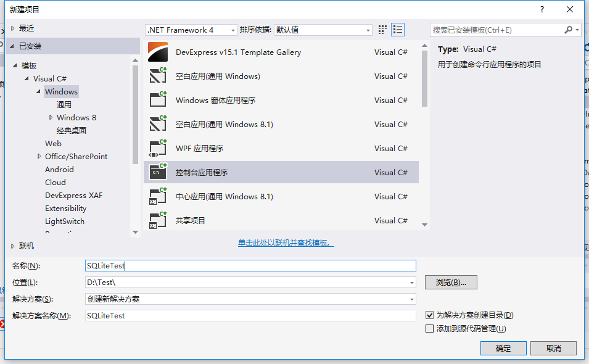This screenshot has width=589, height=364.
Task: Collapse the 已安装 section
Action: [x=12, y=46]
